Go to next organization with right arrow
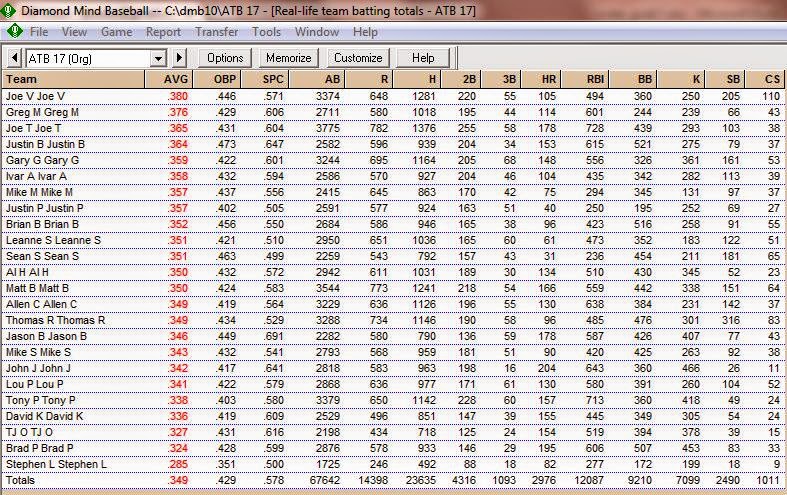The height and width of the screenshot is (495, 787). point(179,58)
